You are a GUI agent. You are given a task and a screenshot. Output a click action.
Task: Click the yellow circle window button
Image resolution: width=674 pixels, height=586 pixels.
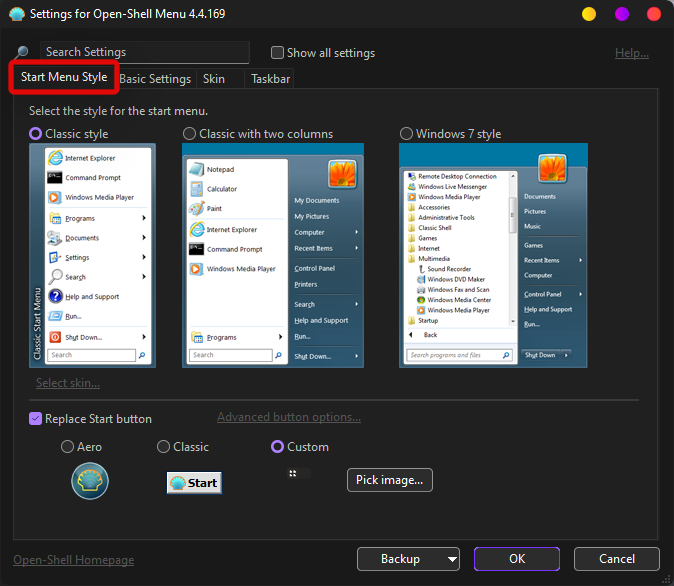589,14
